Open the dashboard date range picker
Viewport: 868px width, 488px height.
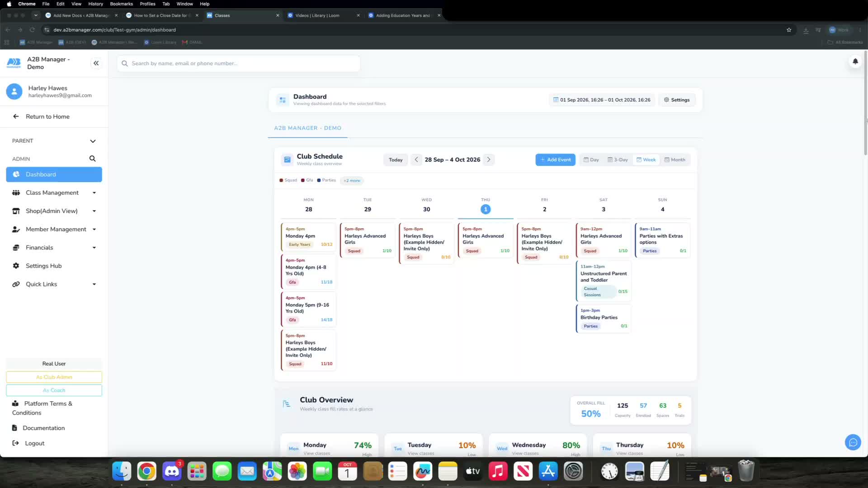[602, 100]
